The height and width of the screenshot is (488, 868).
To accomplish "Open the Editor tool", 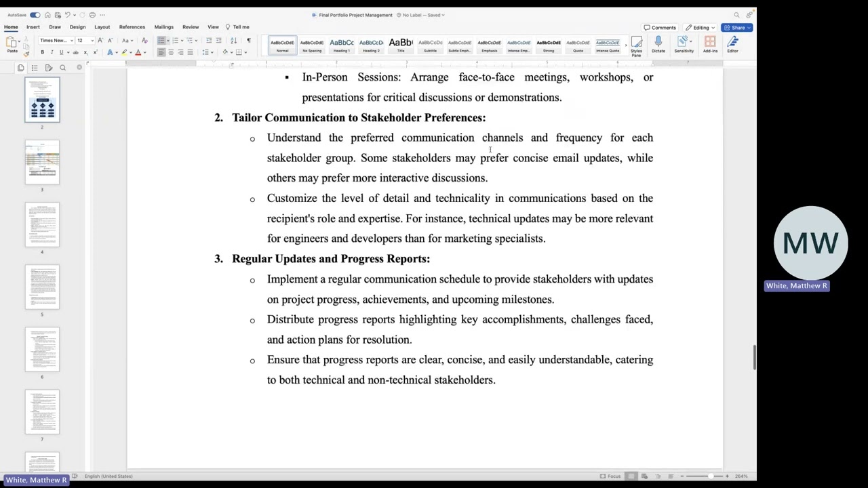I will click(x=732, y=45).
